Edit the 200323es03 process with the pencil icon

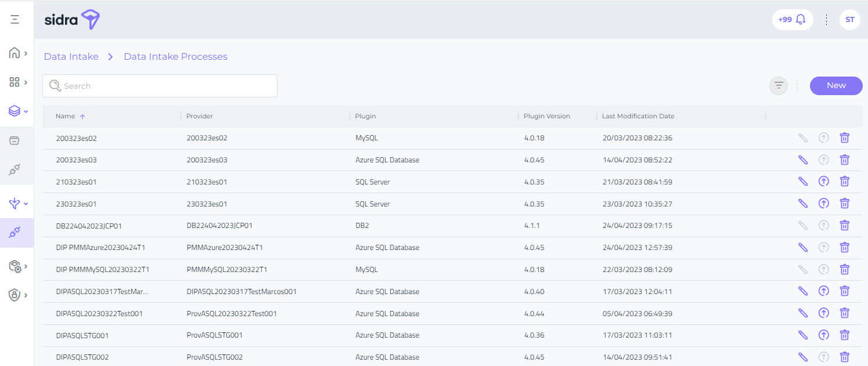pos(803,160)
